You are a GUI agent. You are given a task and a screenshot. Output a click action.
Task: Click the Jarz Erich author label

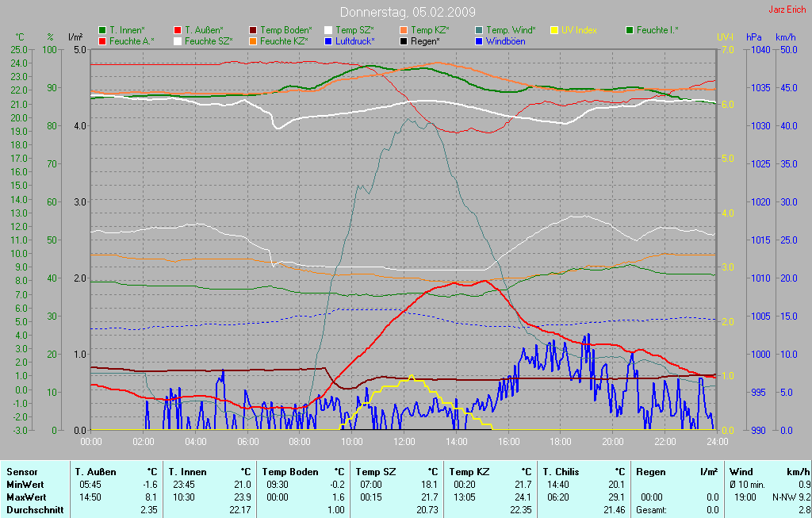tap(787, 10)
